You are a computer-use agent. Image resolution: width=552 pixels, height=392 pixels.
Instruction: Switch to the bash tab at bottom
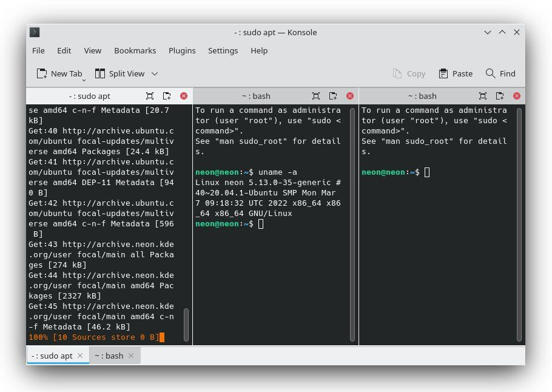pyautogui.click(x=109, y=356)
